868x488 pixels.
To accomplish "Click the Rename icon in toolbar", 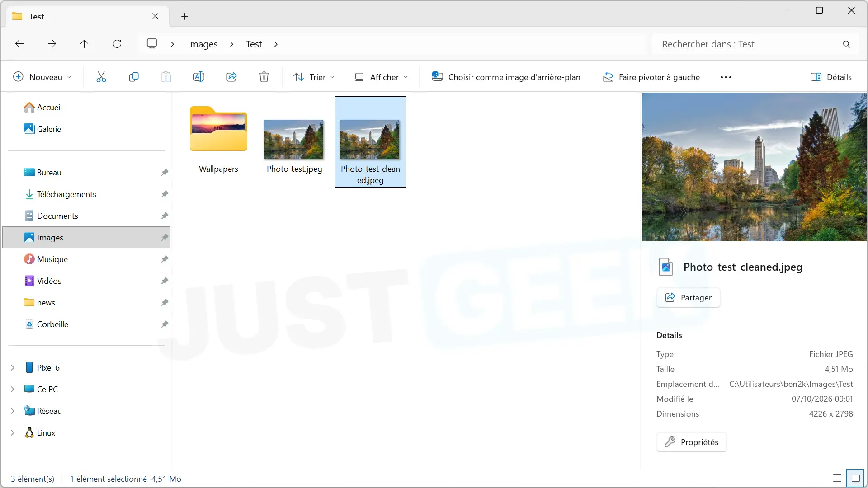I will pyautogui.click(x=199, y=77).
